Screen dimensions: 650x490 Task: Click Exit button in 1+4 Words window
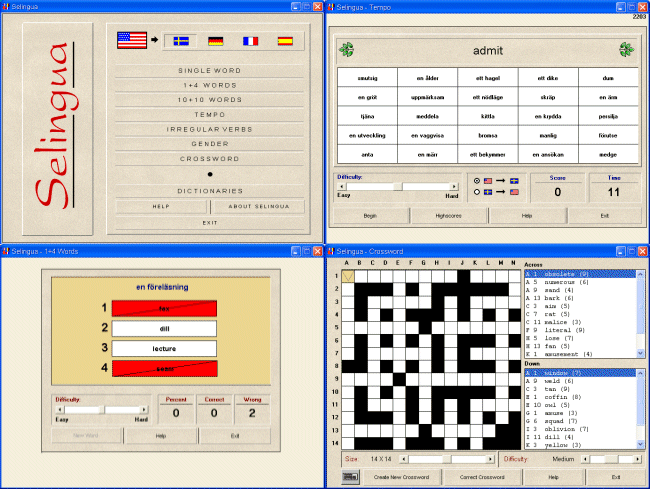[x=235, y=436]
